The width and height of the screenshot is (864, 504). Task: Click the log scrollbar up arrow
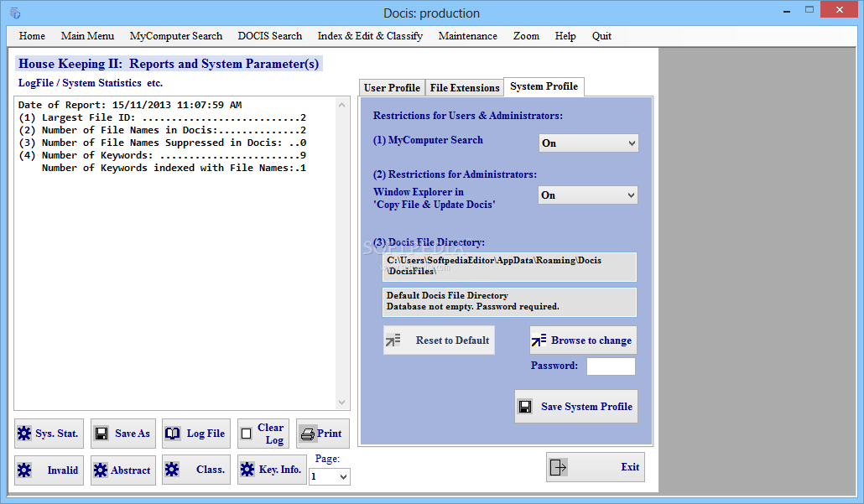click(x=341, y=105)
